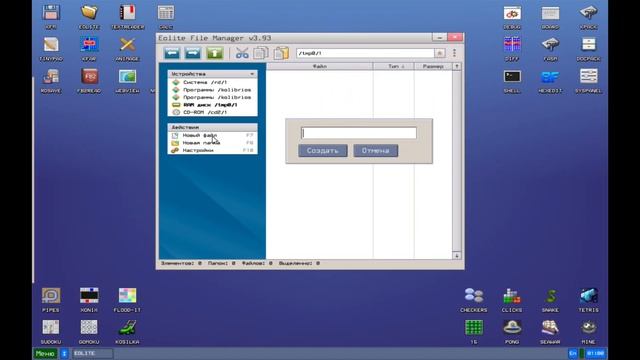Image resolution: width=640 pixels, height=360 pixels.
Task: Open the EOLITE desktop icon
Action: [x=89, y=17]
